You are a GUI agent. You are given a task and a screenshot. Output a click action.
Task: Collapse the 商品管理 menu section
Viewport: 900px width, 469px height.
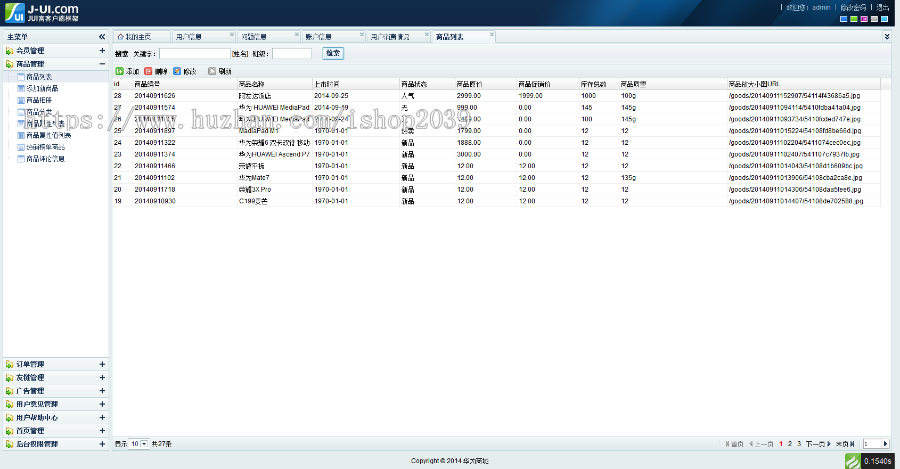coord(102,63)
